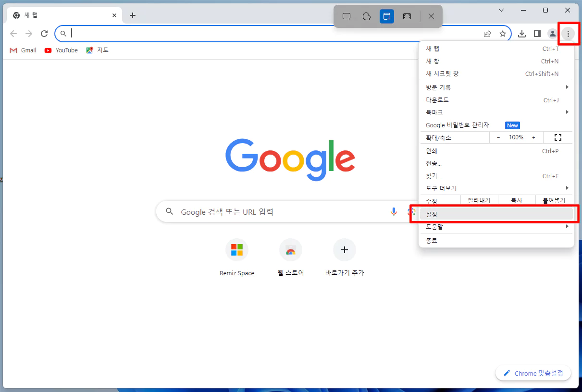Expand 도구 더보기 submenu
The width and height of the screenshot is (582, 392).
coord(496,188)
